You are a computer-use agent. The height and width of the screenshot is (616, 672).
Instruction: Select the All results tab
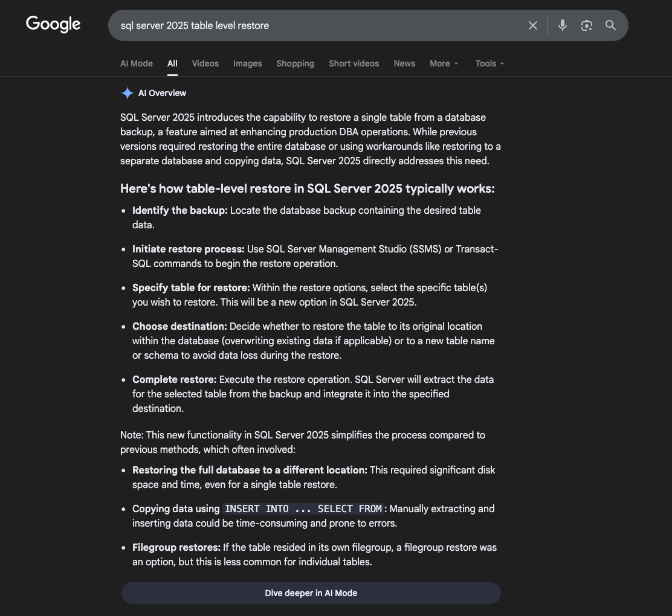pyautogui.click(x=172, y=63)
